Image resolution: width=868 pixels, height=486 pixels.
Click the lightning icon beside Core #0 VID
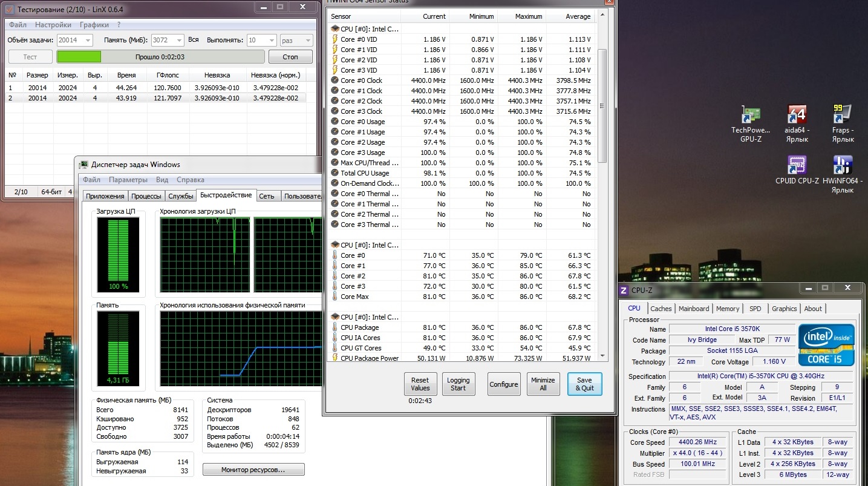point(334,39)
